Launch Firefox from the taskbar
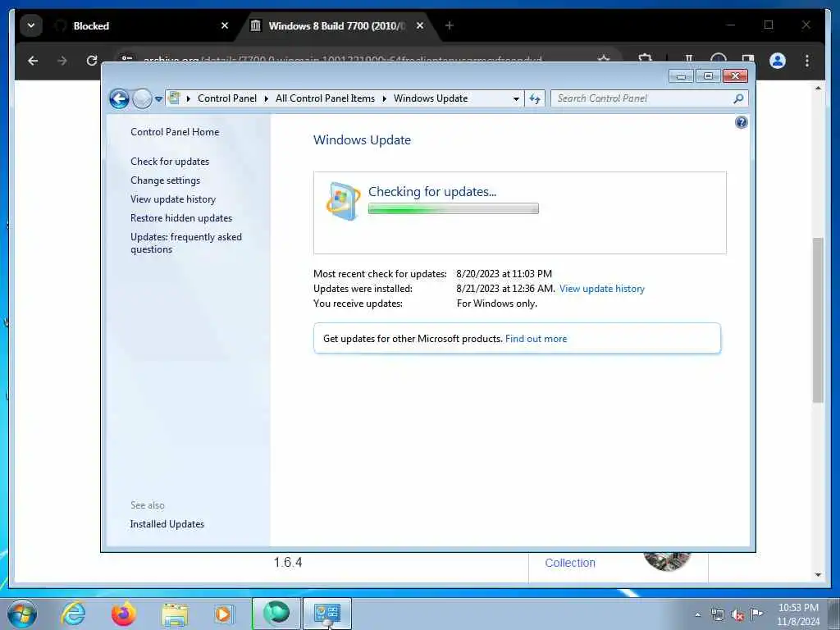 124,614
